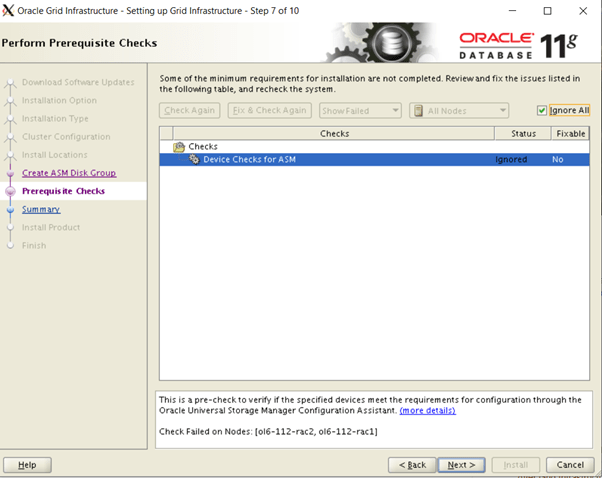Click the All Nodes dropdown server icon
This screenshot has height=478, width=602.
[x=419, y=111]
